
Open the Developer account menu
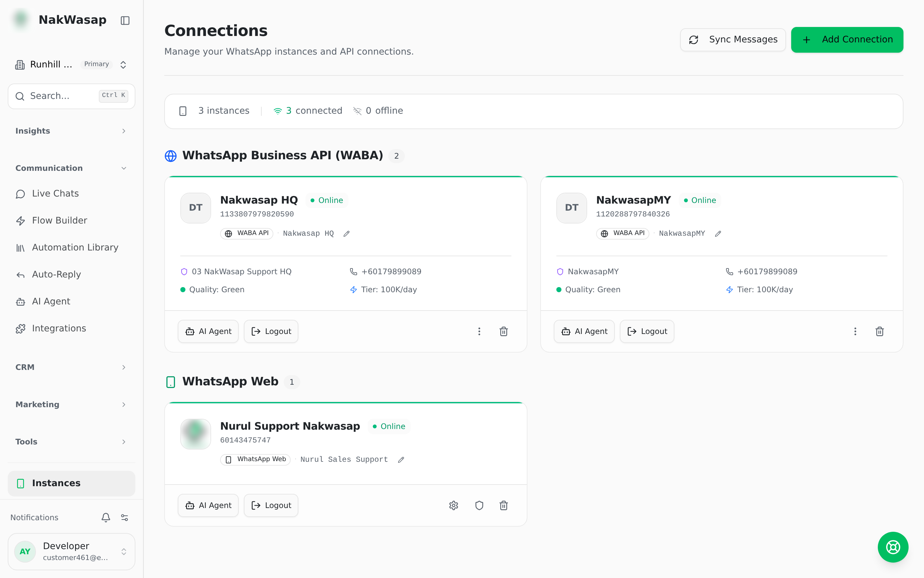(72, 551)
